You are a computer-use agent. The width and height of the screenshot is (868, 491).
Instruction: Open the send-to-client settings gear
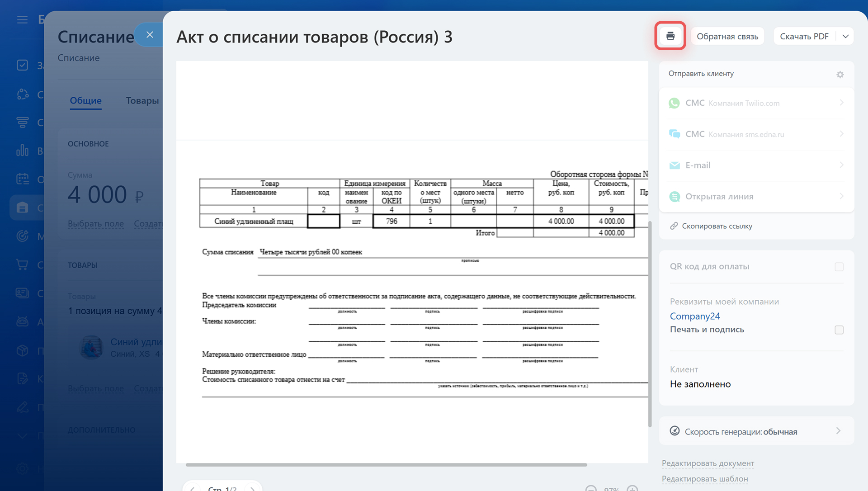(840, 75)
